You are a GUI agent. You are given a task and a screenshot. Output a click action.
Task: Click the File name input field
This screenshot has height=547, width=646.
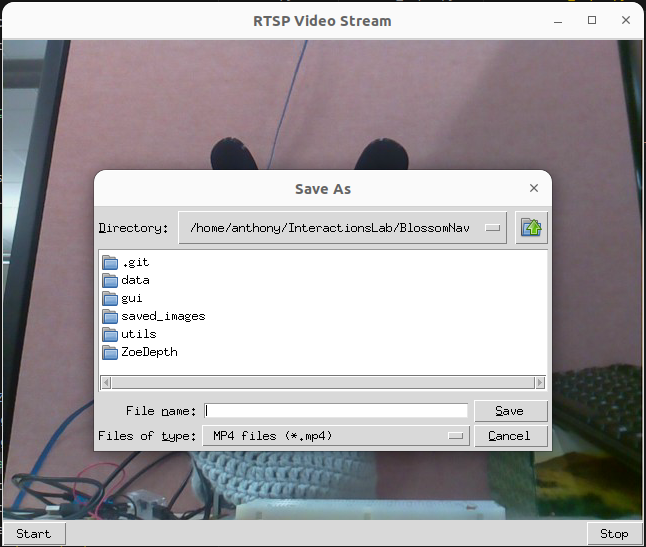336,411
